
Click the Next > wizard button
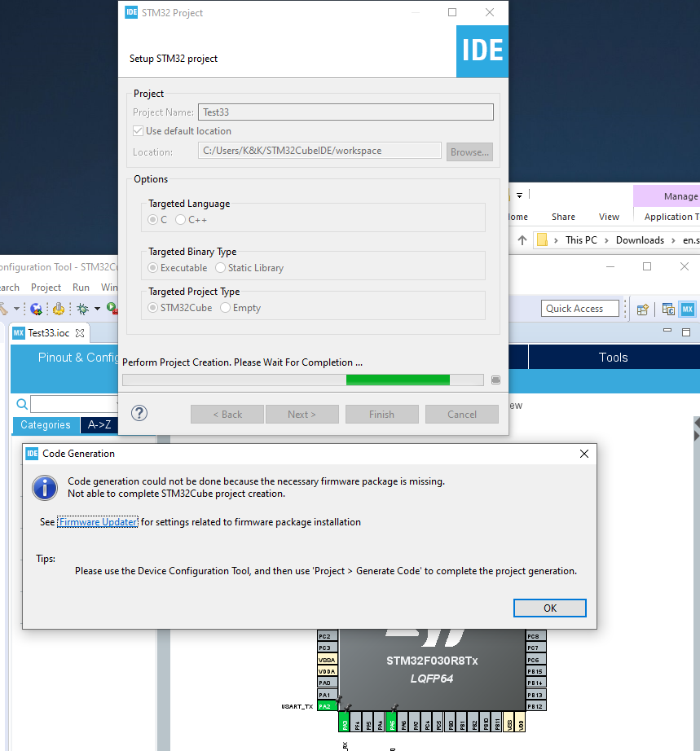(302, 415)
